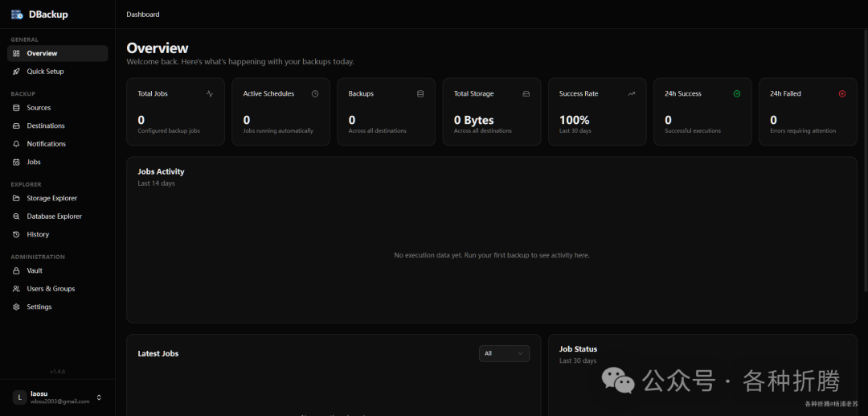The image size is (868, 416).
Task: Click the Settings gear icon
Action: point(16,307)
